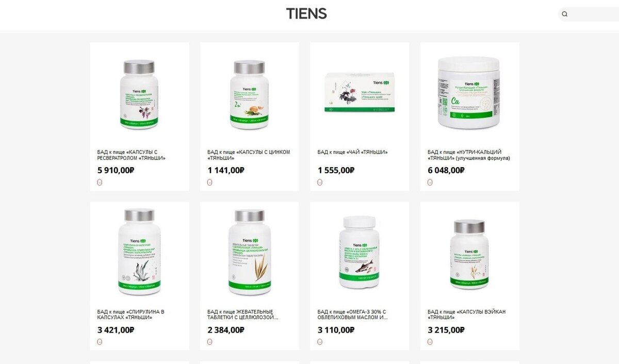Click small icon under cellulose tablets price
The width and height of the screenshot is (619, 364).
tap(209, 341)
